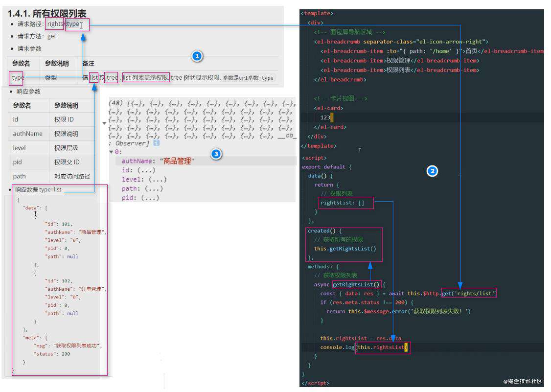This screenshot has height=392, width=551.
Task: Click the "响应参数" bullet line
Action: (x=28, y=92)
